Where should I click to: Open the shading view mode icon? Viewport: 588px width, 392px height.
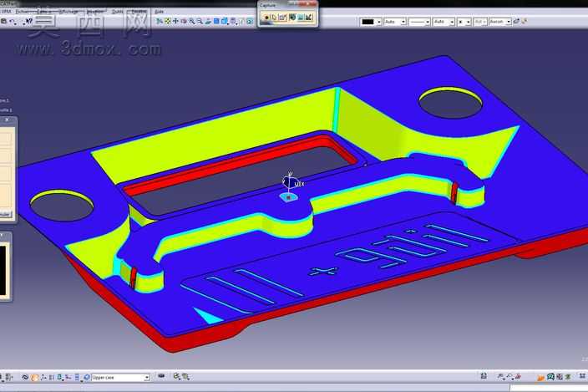tap(233, 22)
